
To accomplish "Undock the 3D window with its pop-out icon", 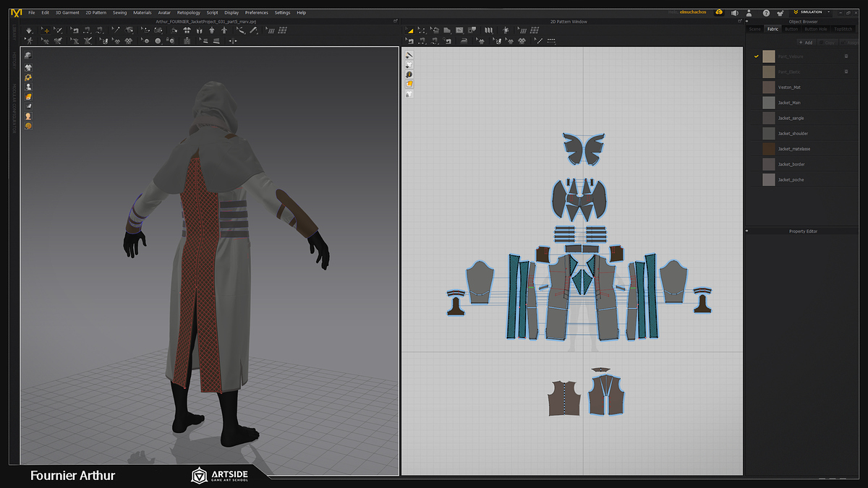I will tap(395, 22).
